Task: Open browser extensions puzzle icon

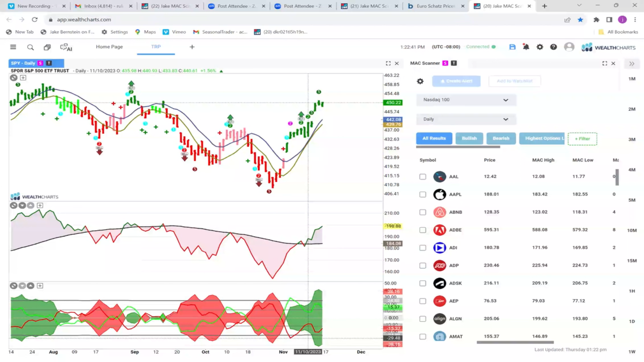Action: coord(596,20)
